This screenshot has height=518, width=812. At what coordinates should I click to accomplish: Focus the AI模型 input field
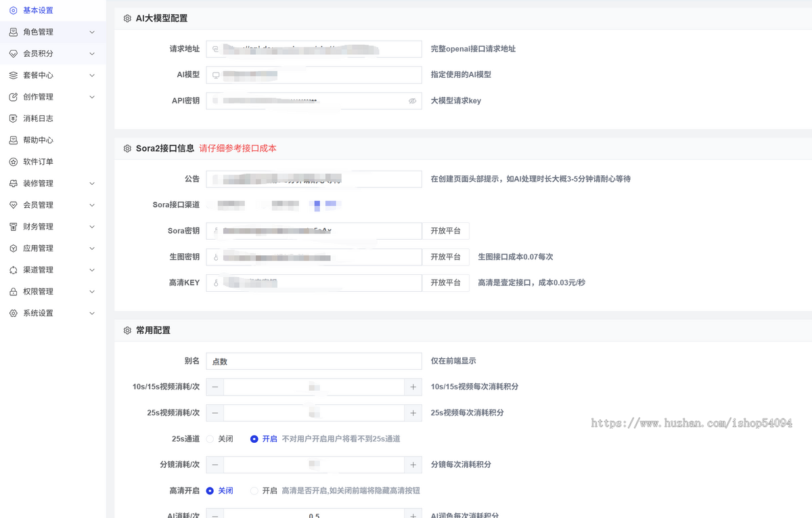click(x=314, y=74)
